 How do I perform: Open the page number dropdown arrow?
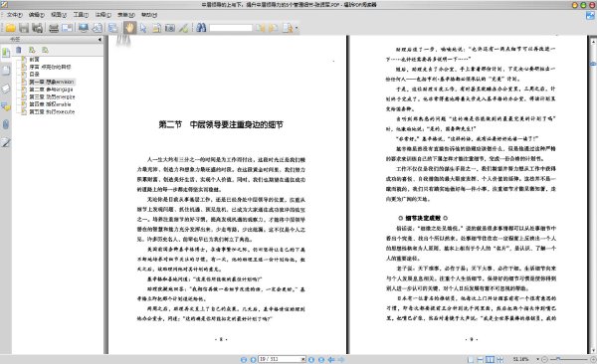[303, 359]
